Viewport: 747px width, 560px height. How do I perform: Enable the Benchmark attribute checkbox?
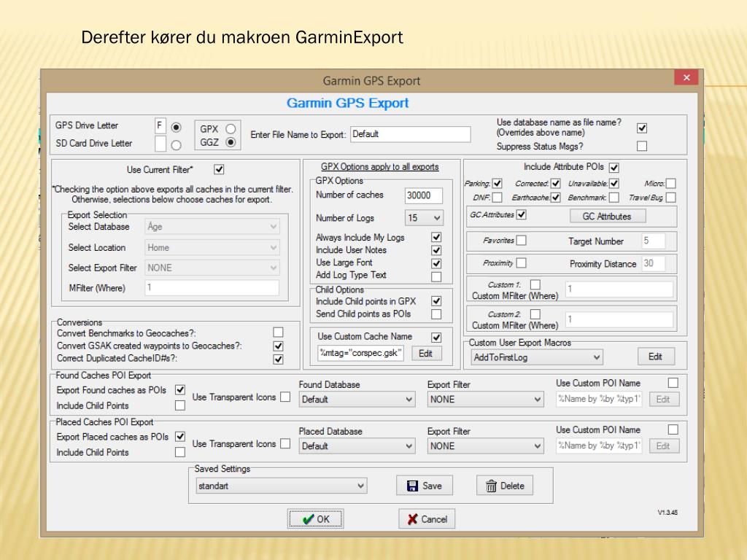tap(614, 197)
